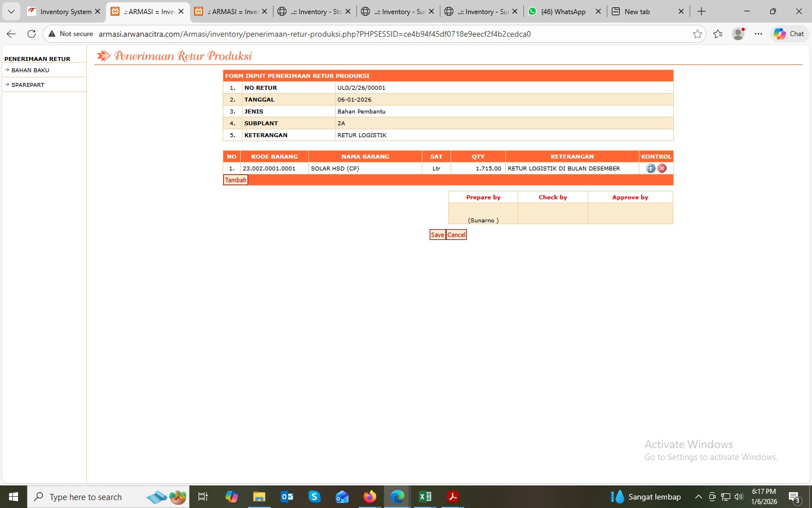Image resolution: width=812 pixels, height=508 pixels.
Task: Click the Tambah button to add item
Action: (235, 180)
